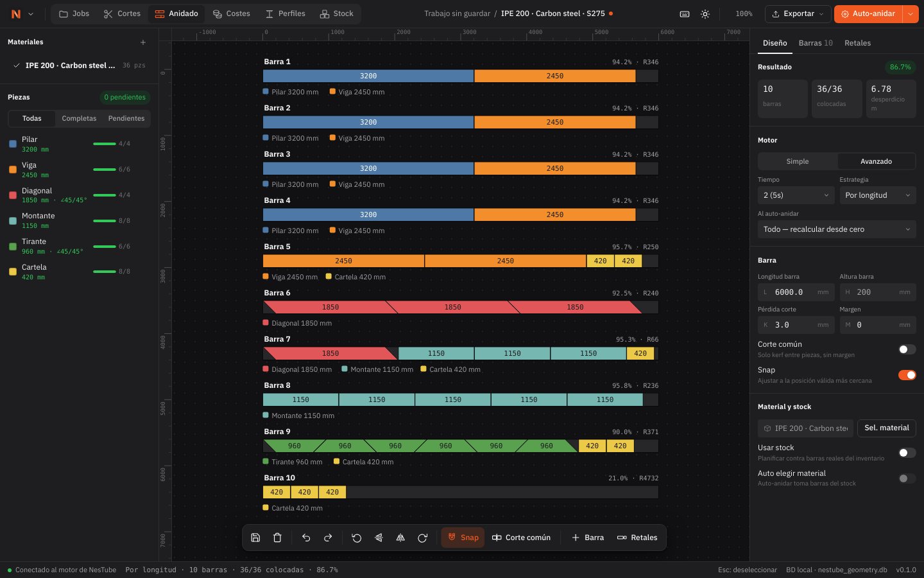Viewport: 924px width, 578px height.
Task: Open the dropdown chevron beside the logo
Action: coord(31,13)
